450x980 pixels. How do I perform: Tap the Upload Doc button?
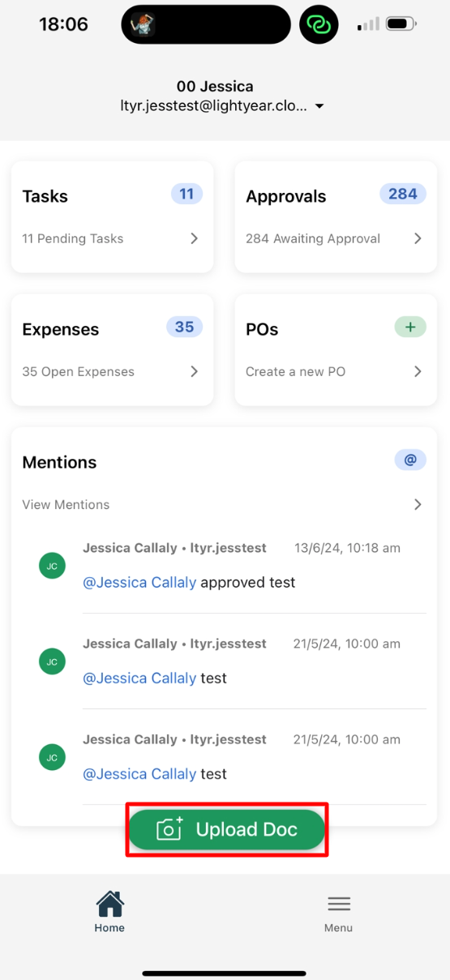pyautogui.click(x=227, y=829)
